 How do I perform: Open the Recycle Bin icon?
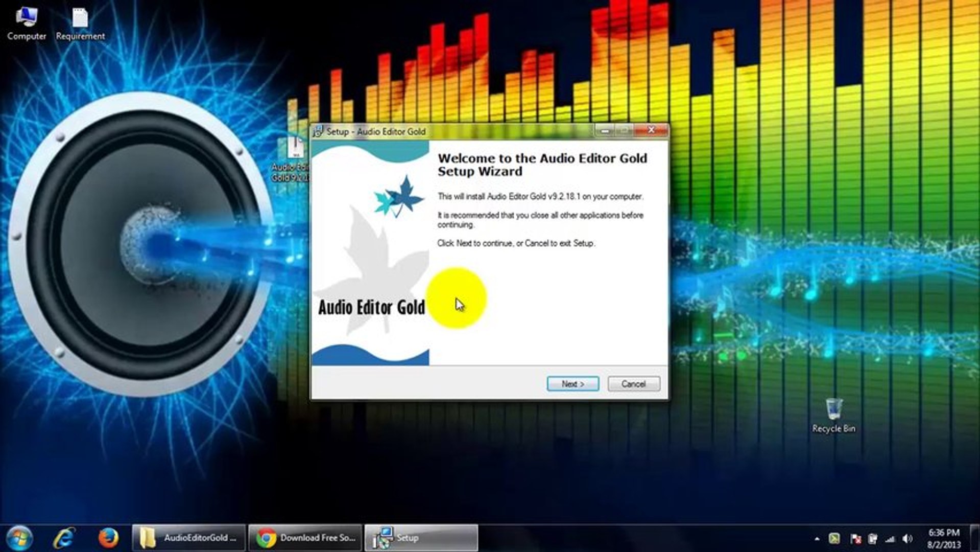tap(833, 416)
